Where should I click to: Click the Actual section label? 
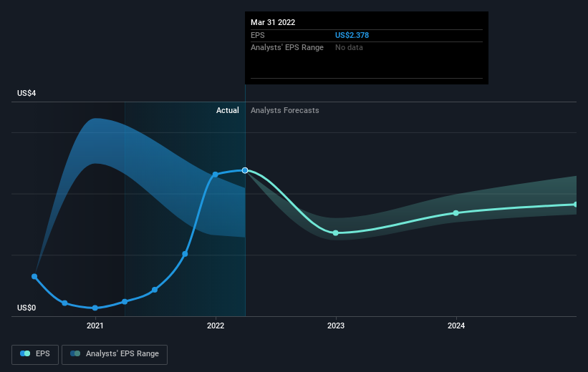[x=227, y=110]
